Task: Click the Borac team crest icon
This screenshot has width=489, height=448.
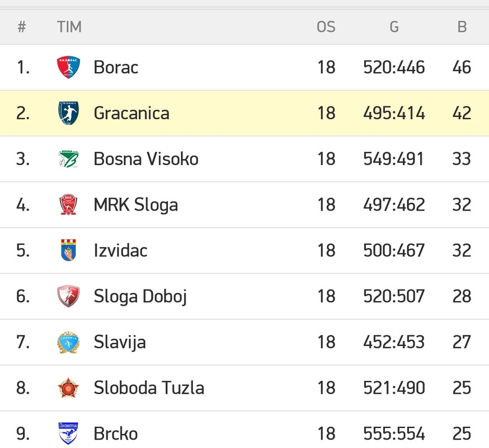Action: pyautogui.click(x=68, y=67)
